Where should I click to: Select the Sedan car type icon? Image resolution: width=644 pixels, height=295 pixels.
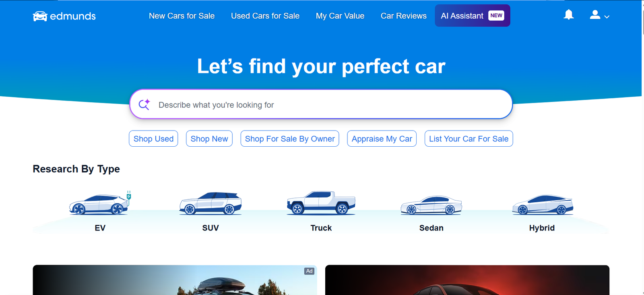[431, 205]
